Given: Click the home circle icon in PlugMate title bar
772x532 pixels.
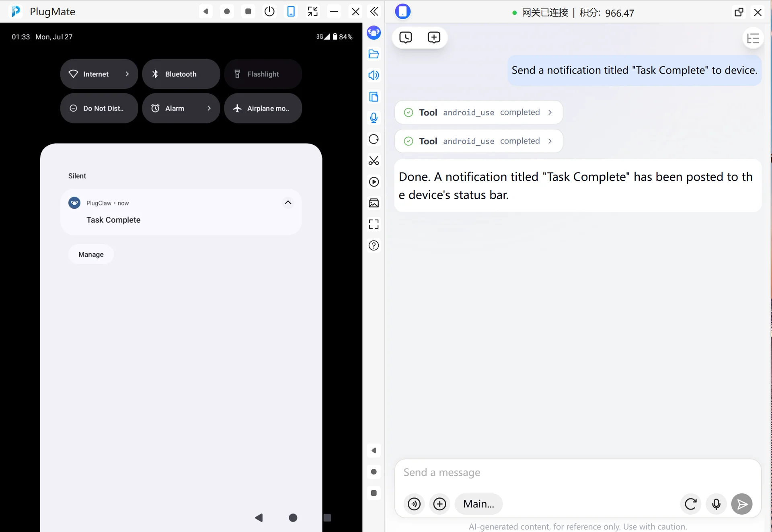Looking at the screenshot, I should click(227, 12).
